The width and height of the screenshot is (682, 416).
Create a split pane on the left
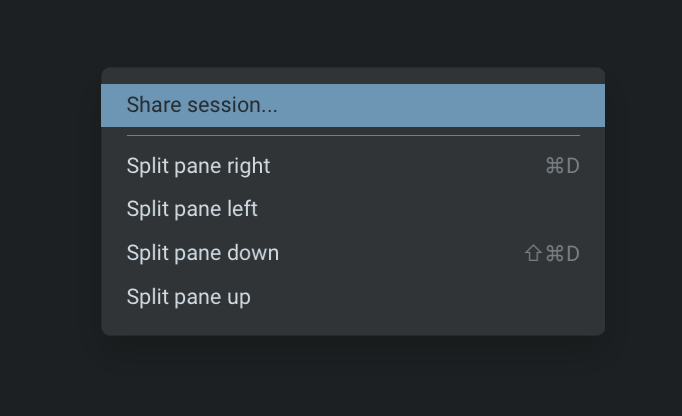coord(192,209)
